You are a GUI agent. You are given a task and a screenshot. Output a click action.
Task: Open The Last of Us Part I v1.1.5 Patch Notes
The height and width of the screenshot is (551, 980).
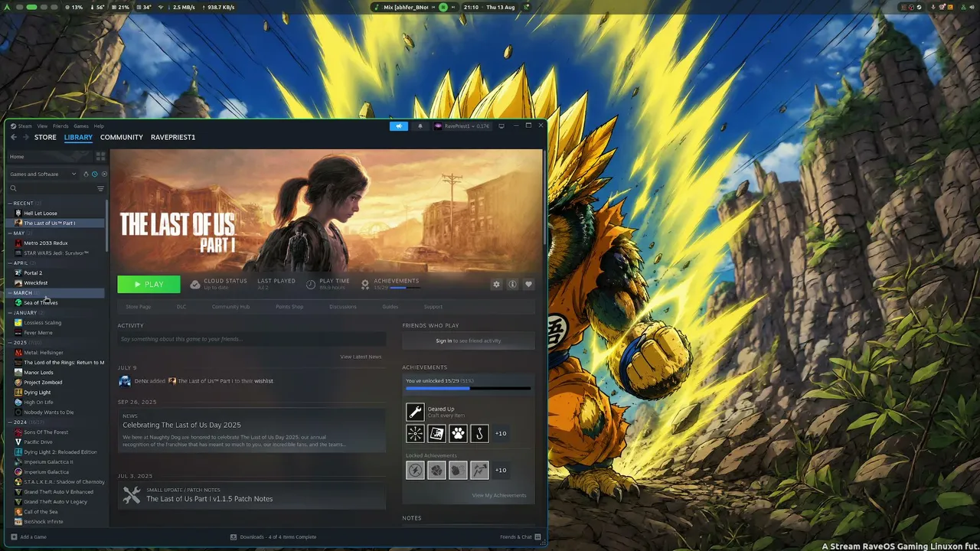click(210, 499)
